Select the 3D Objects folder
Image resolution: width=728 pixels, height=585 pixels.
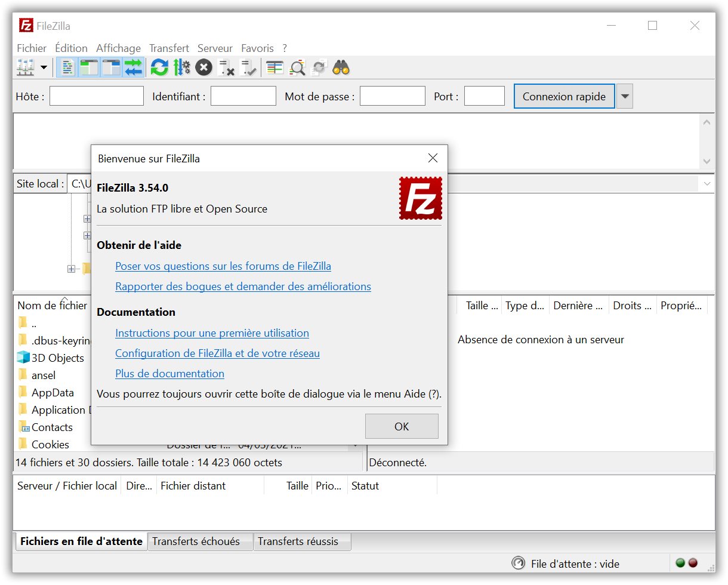pos(57,358)
